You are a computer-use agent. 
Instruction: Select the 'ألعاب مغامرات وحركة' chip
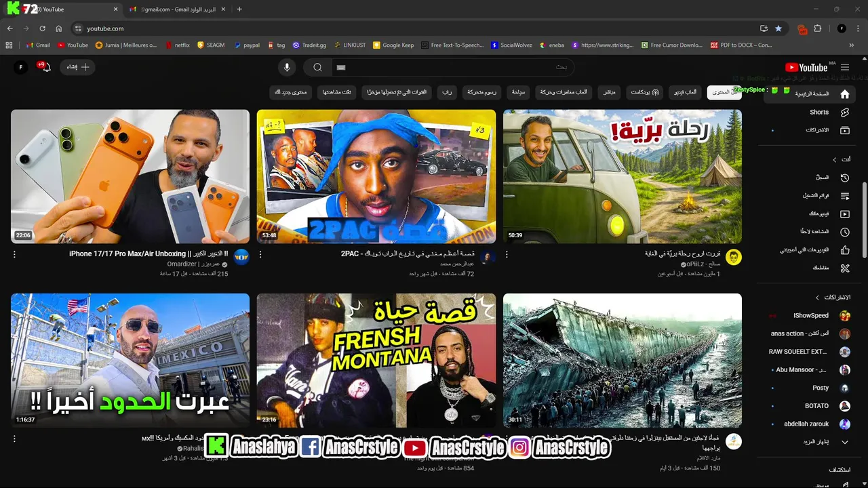564,92
